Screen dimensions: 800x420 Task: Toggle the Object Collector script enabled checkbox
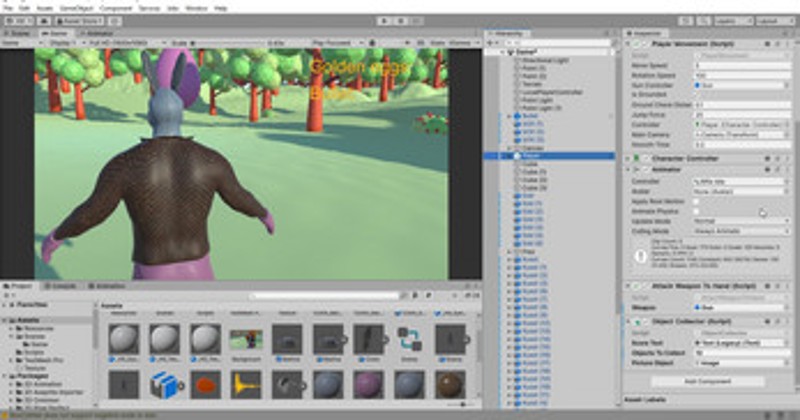pos(645,322)
